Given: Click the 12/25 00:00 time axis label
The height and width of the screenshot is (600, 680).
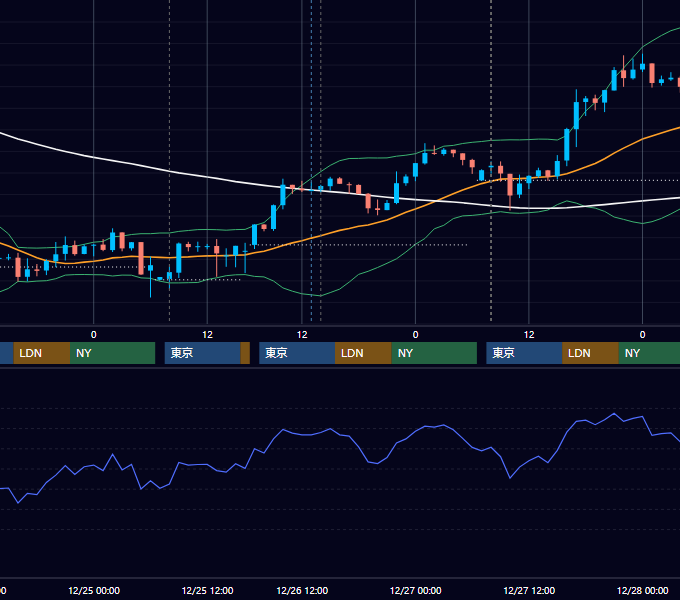Looking at the screenshot, I should click(x=94, y=590).
